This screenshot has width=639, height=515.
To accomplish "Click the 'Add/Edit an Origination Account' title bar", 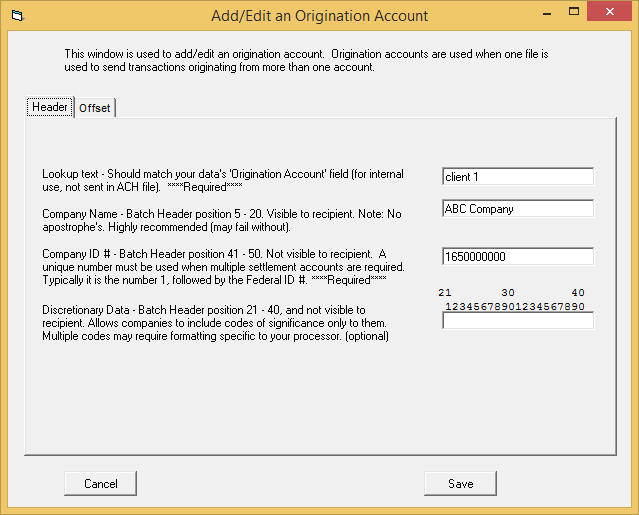I will click(319, 16).
